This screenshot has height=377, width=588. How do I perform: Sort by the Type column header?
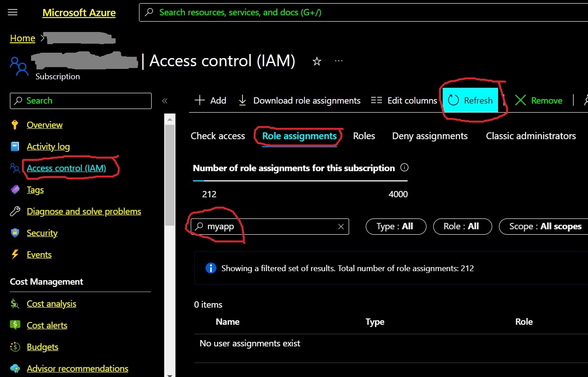[375, 322]
